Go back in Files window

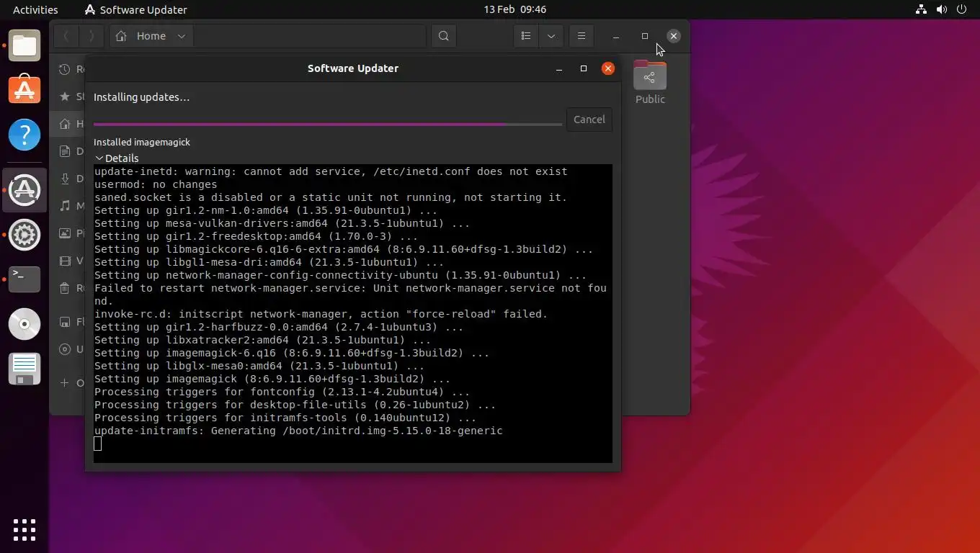66,36
